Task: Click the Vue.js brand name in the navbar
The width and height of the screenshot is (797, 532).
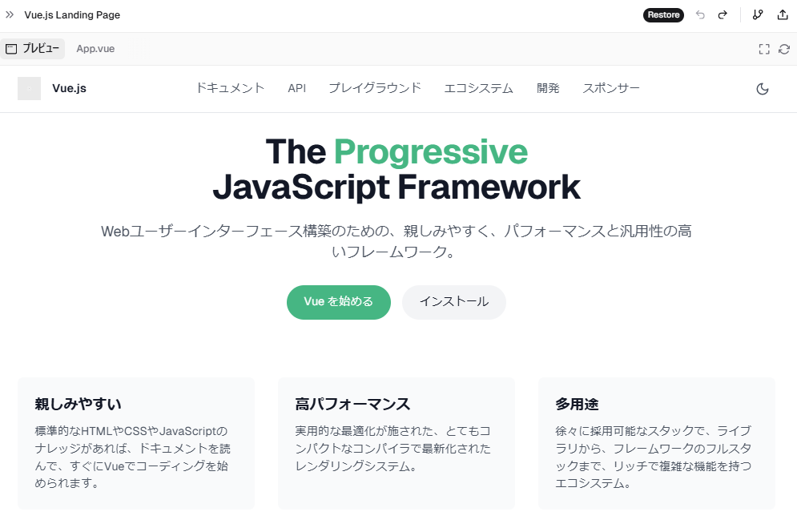Action: point(69,88)
